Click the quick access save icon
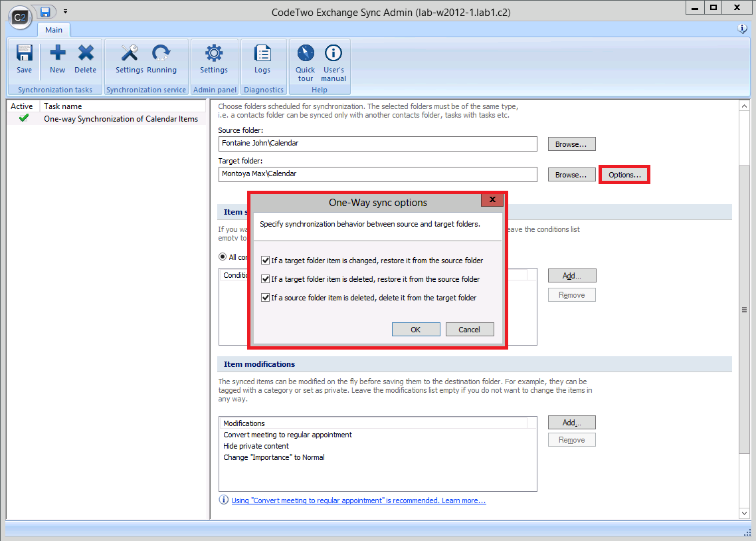 click(x=45, y=11)
